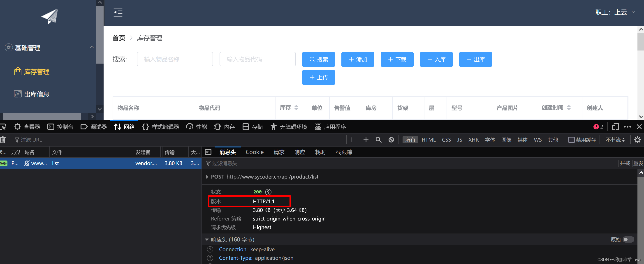
Task: Click the 输入物品代码 input field
Action: (257, 59)
